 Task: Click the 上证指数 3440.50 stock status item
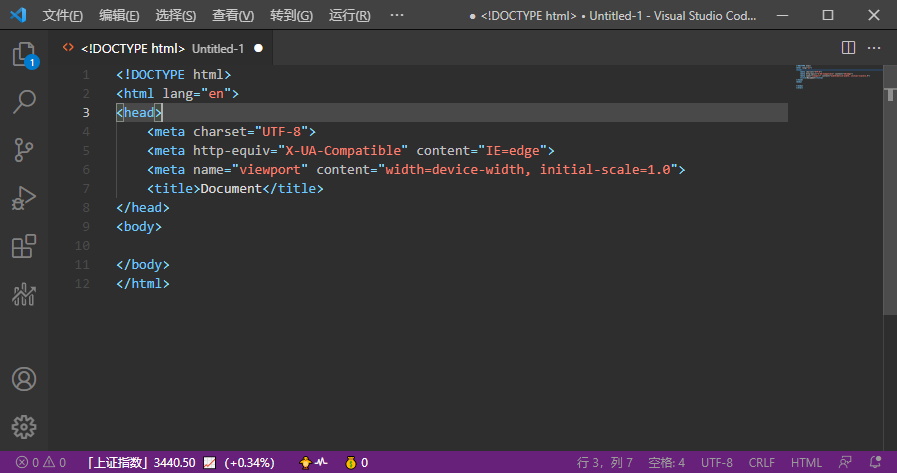[x=141, y=462]
